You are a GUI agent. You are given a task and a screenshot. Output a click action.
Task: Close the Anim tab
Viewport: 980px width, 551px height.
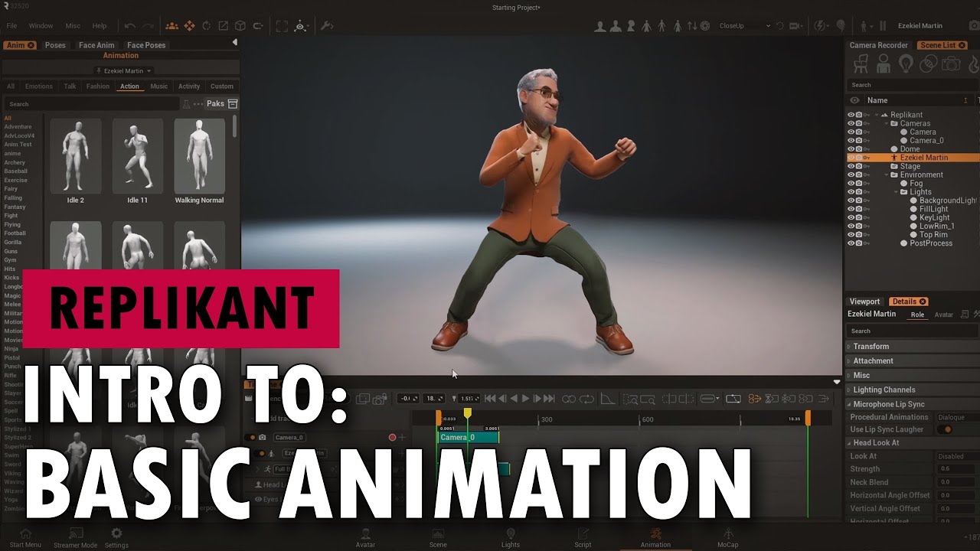click(x=31, y=45)
